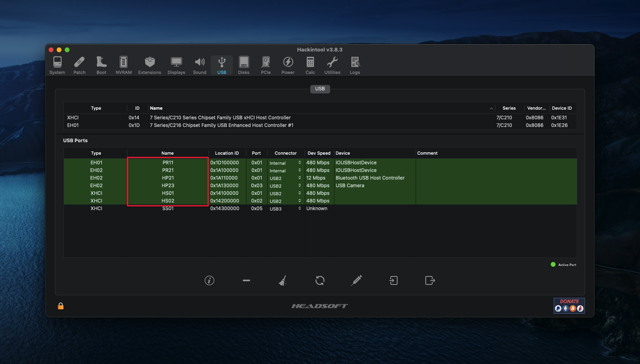Click the broom icon to clear all ports
Image resolution: width=640 pixels, height=364 pixels.
283,280
